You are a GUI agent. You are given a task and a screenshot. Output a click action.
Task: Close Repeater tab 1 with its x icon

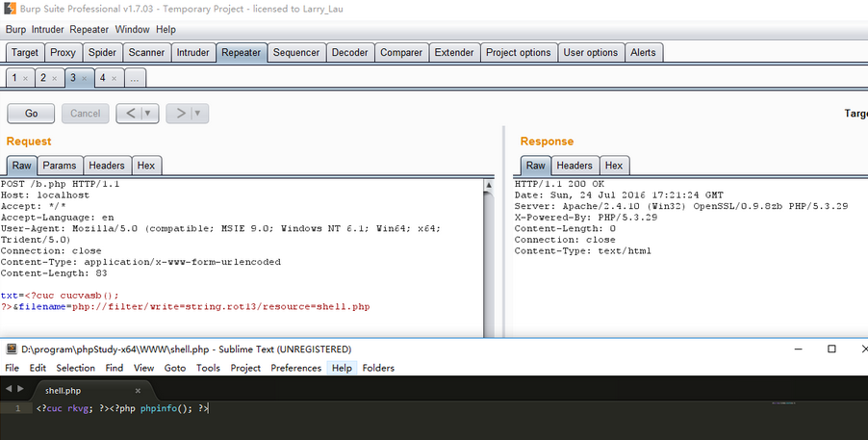(25, 79)
